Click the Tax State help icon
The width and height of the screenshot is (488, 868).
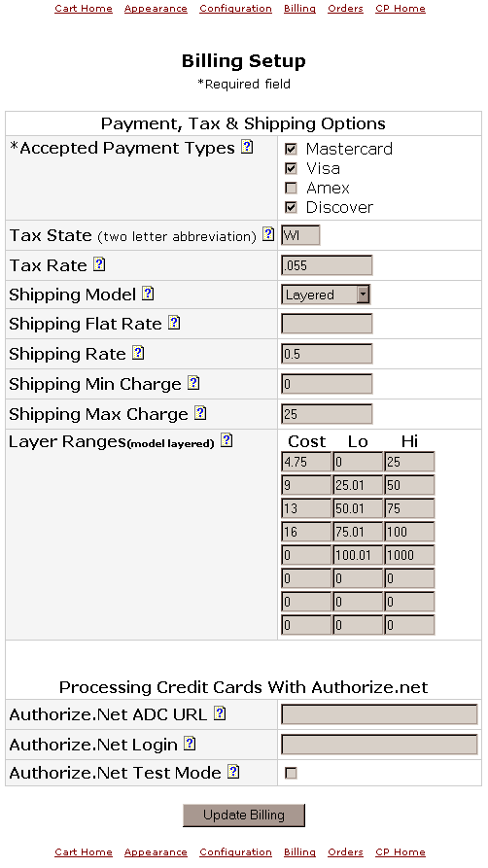268,234
